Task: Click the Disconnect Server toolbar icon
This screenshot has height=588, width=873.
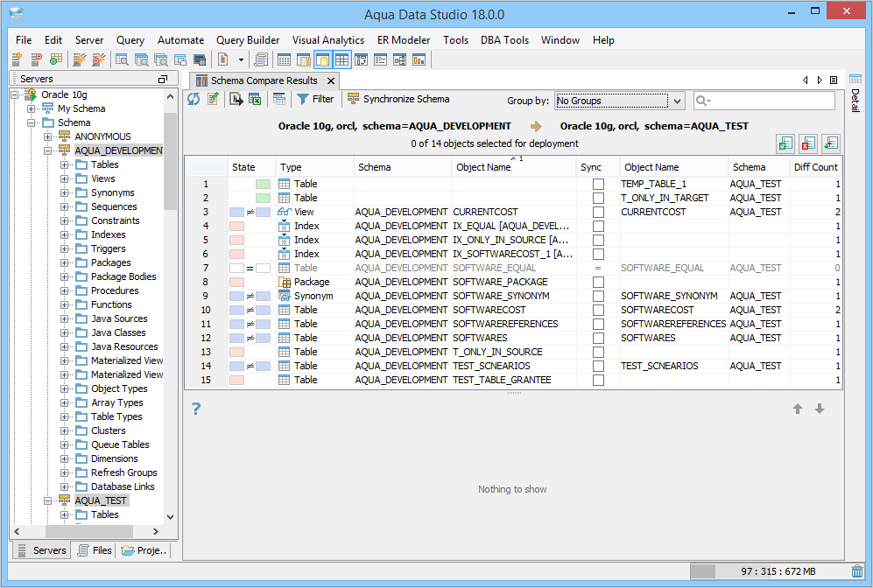Action: 36,59
